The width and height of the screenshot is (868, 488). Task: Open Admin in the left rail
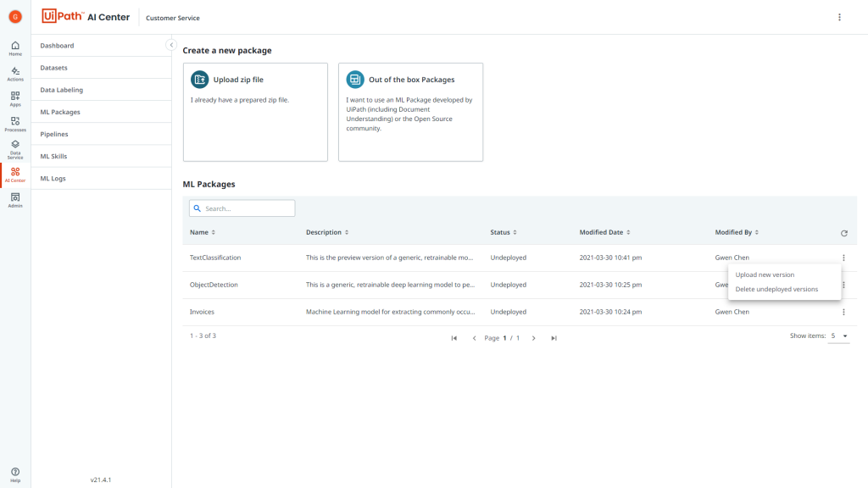(x=15, y=200)
